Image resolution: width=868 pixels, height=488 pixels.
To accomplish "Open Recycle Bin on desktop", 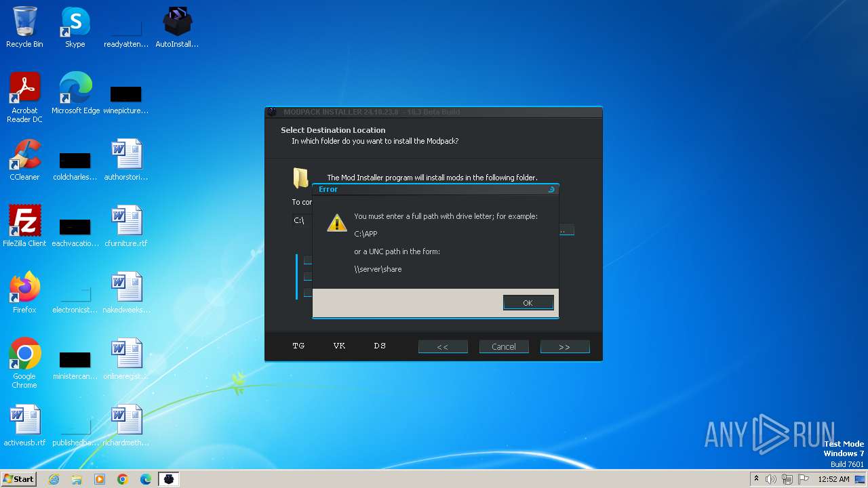I will [x=24, y=28].
